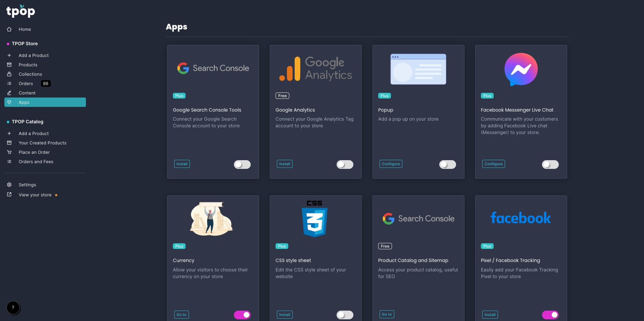Screen dimensions: 644x321
Task: Open Products in the TPOP Store menu
Action: click(x=28, y=65)
